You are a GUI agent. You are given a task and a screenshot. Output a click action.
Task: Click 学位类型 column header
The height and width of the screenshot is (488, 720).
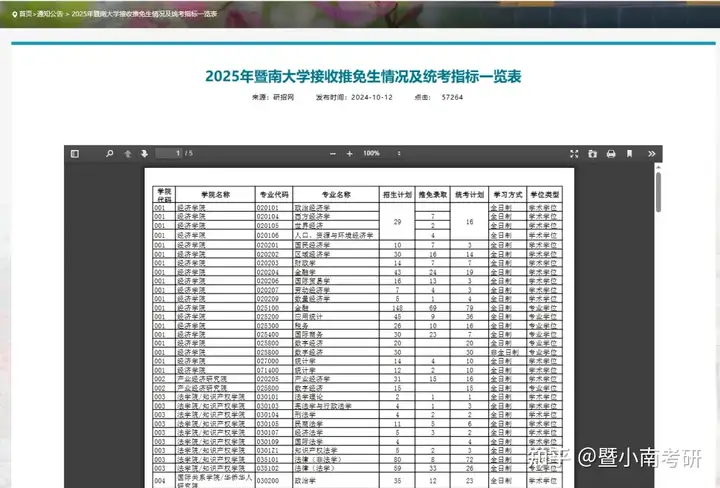coord(545,195)
